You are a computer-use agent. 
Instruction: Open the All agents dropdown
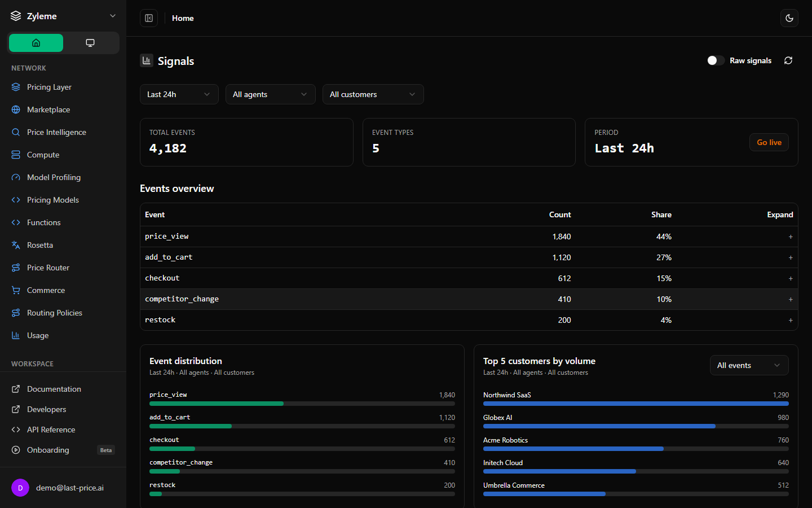270,94
